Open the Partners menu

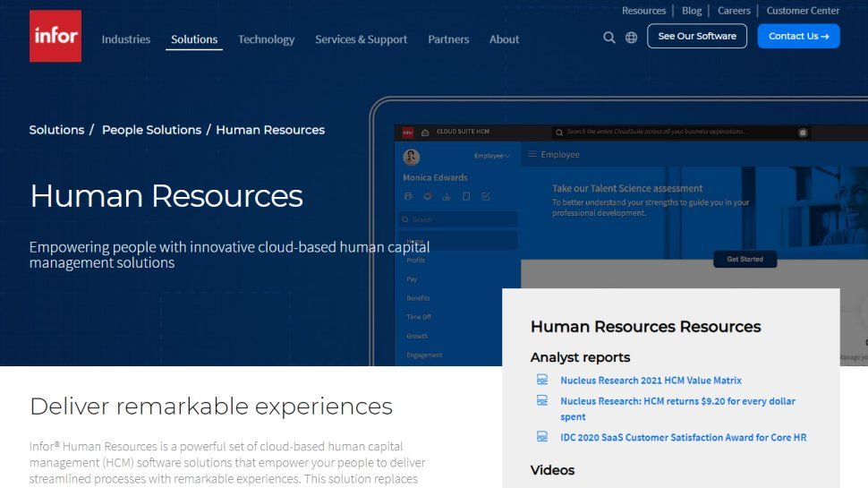(448, 39)
